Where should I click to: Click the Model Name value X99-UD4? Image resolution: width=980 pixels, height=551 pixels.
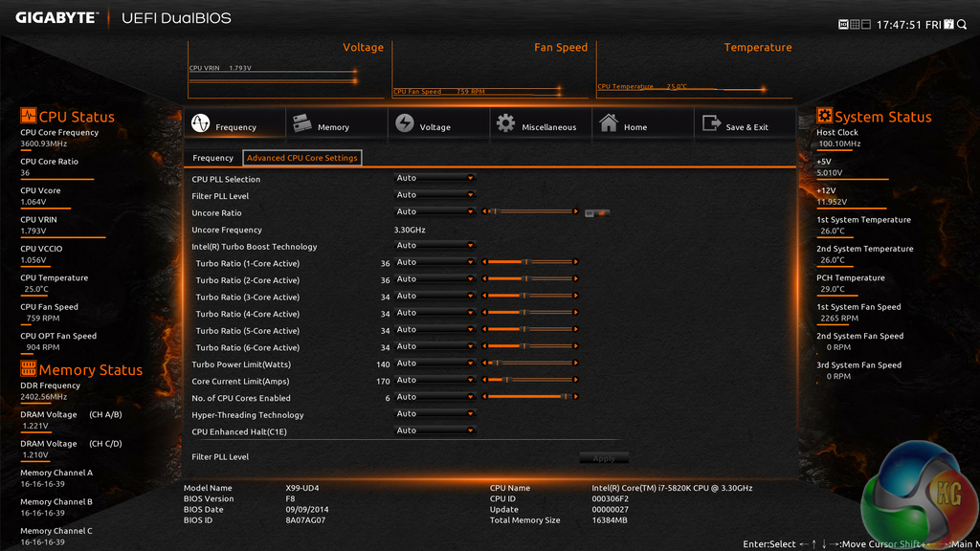click(x=302, y=488)
